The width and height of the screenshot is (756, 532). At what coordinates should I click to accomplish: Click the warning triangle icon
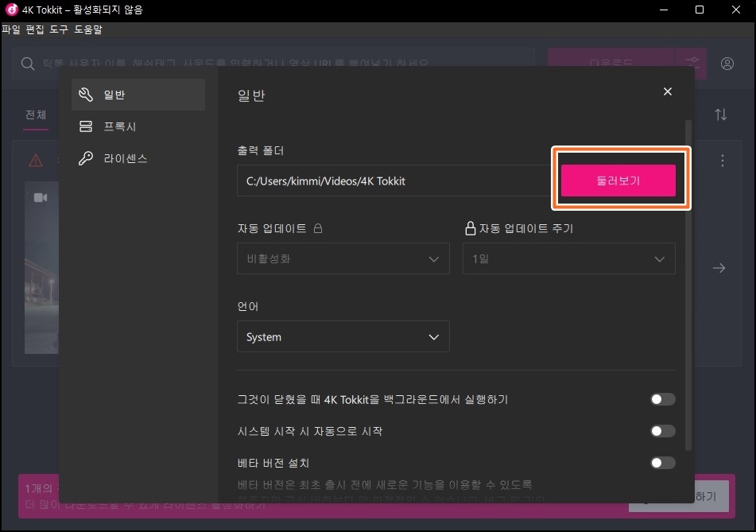[36, 161]
